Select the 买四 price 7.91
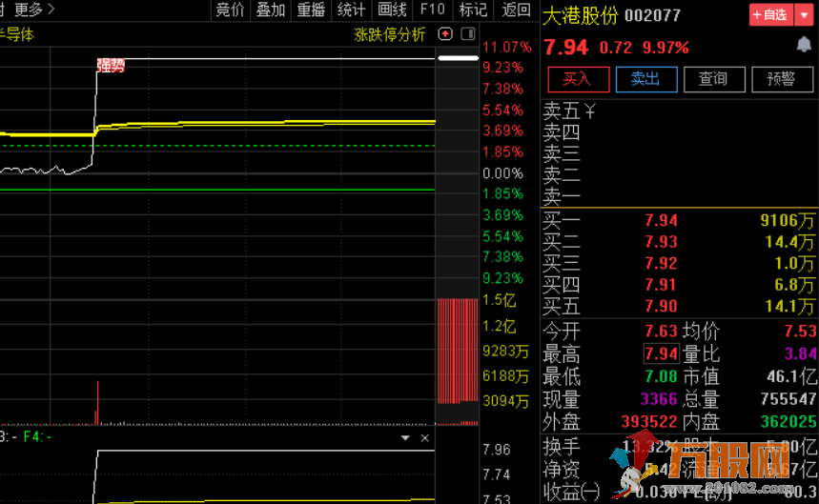819x504 pixels. click(x=661, y=285)
